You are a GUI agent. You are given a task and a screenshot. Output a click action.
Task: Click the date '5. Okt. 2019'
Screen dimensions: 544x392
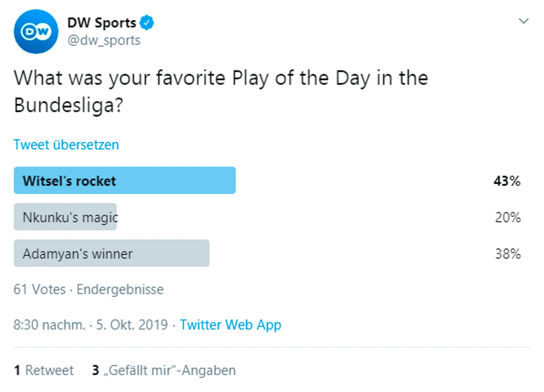[132, 325]
